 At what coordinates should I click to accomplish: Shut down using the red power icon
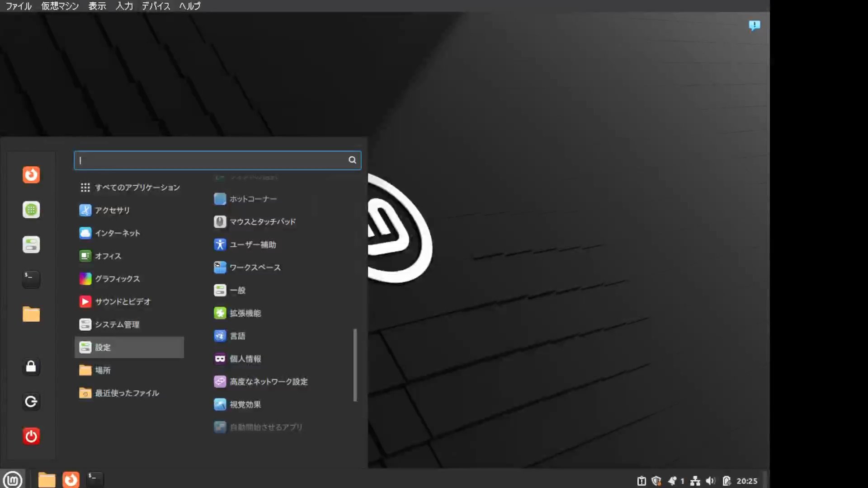[31, 436]
